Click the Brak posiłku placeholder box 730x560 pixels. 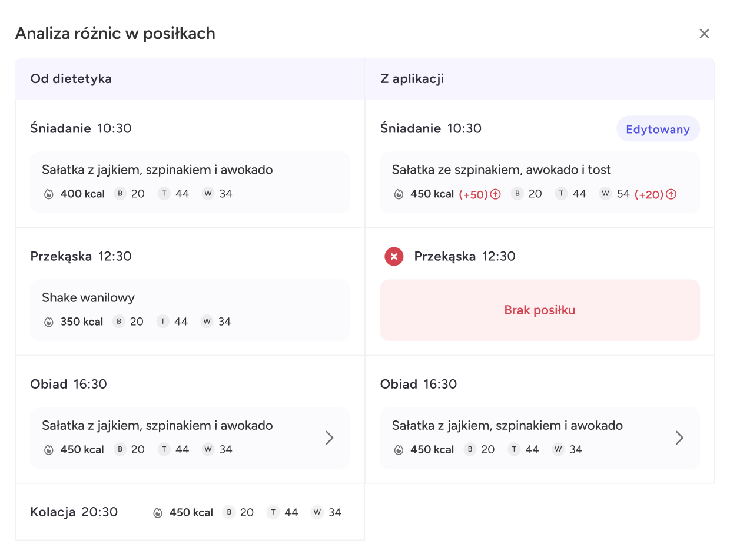click(539, 310)
